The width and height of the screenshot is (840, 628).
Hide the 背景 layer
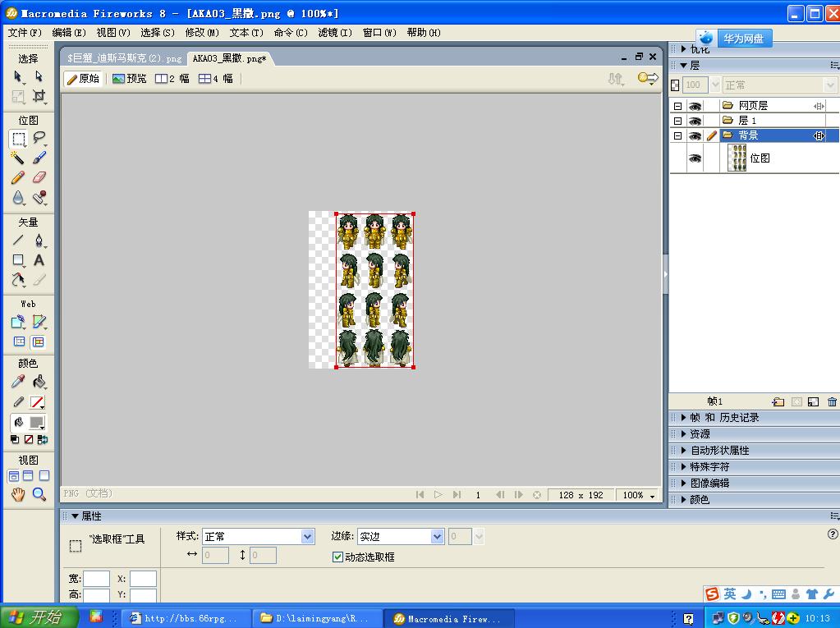[x=695, y=136]
